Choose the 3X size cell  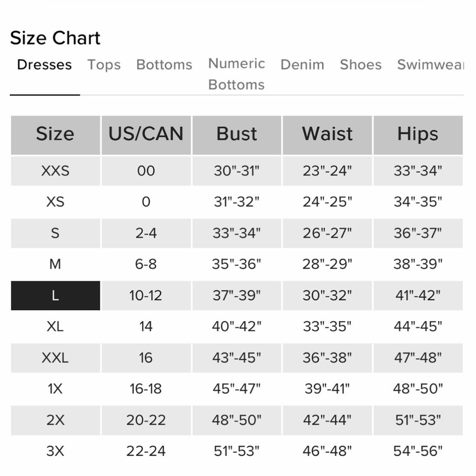pos(56,451)
